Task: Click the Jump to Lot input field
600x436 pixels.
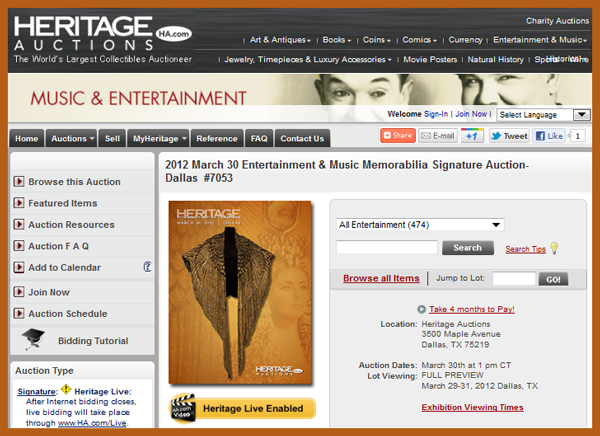Action: point(514,279)
